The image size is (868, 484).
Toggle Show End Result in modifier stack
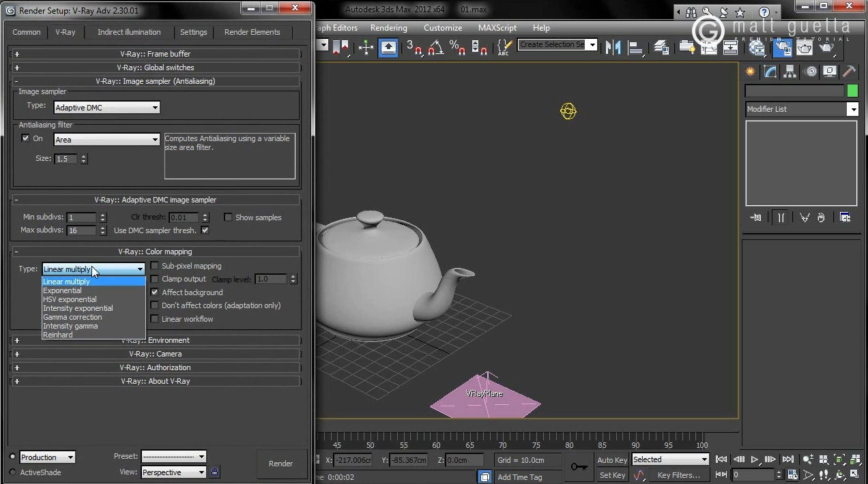coord(781,217)
